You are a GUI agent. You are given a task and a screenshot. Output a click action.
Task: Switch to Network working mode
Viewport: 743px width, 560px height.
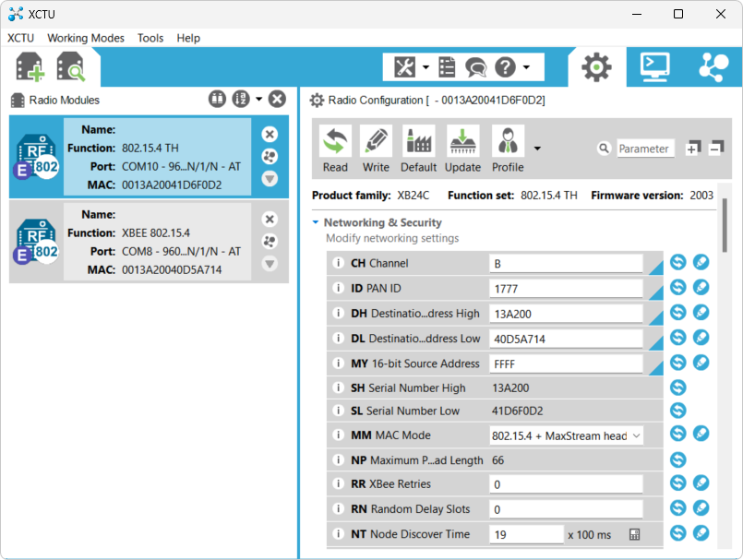click(x=713, y=67)
